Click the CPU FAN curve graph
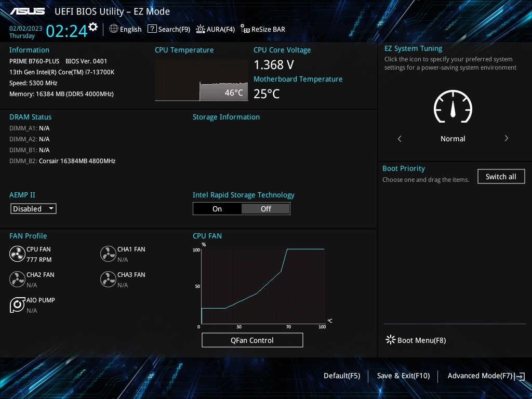This screenshot has height=399, width=532. coord(263,286)
